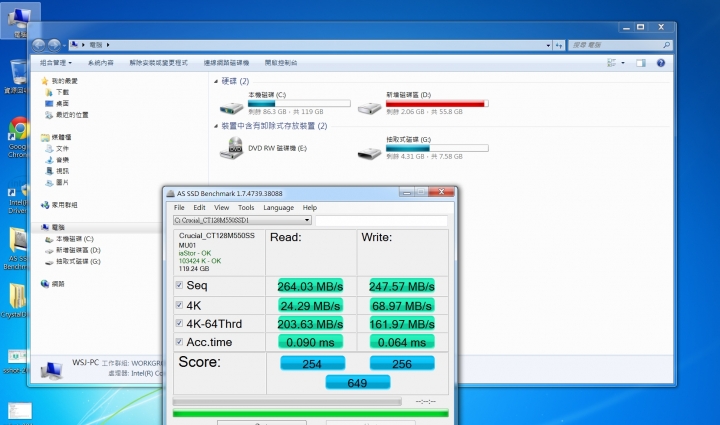
Task: Refresh the Explorer address bar location
Action: pos(559,45)
